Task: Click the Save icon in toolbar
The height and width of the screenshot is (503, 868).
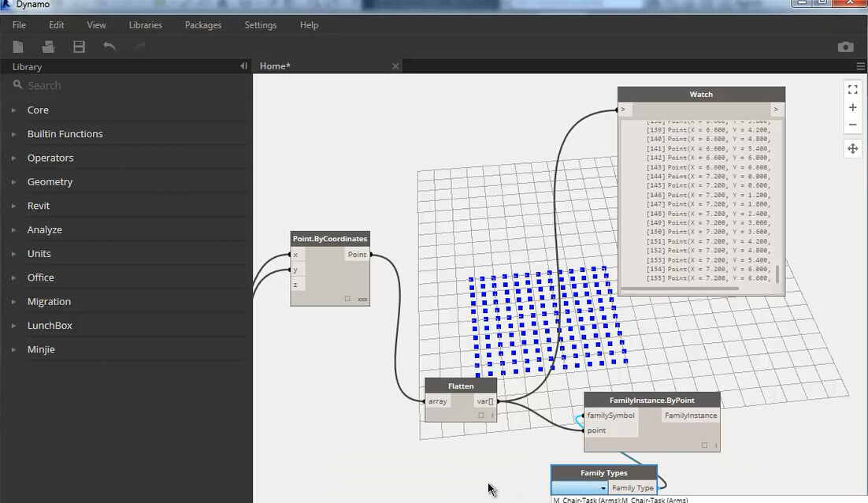Action: click(x=79, y=47)
